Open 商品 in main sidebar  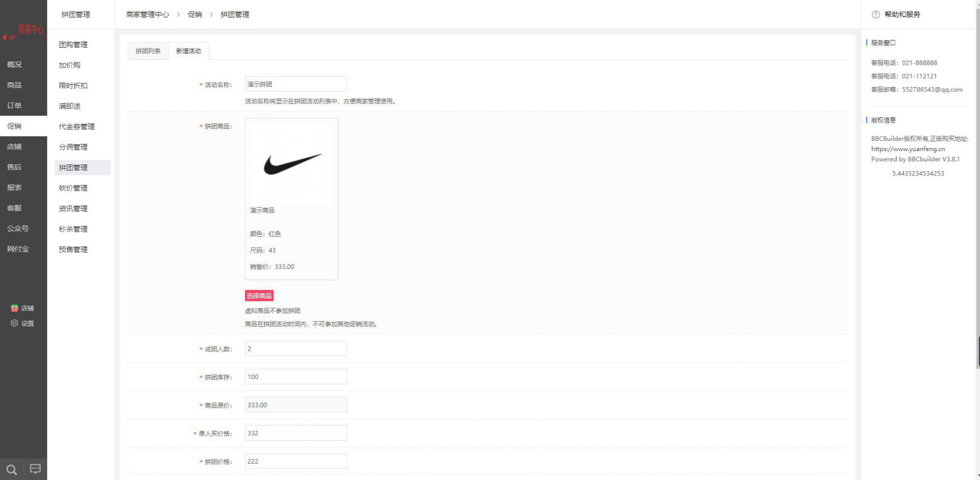click(x=15, y=85)
